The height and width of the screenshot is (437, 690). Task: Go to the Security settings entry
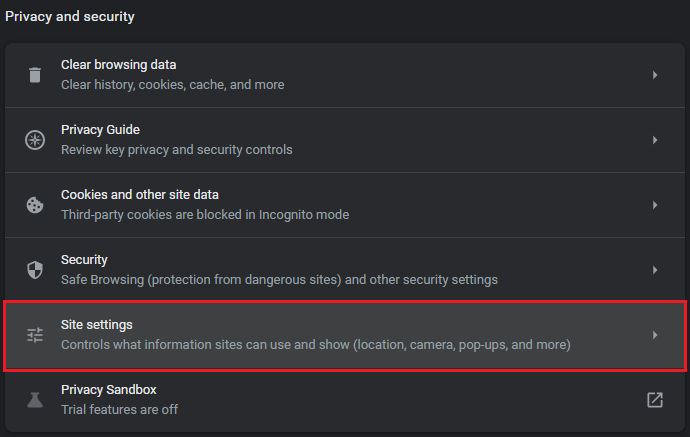point(345,270)
